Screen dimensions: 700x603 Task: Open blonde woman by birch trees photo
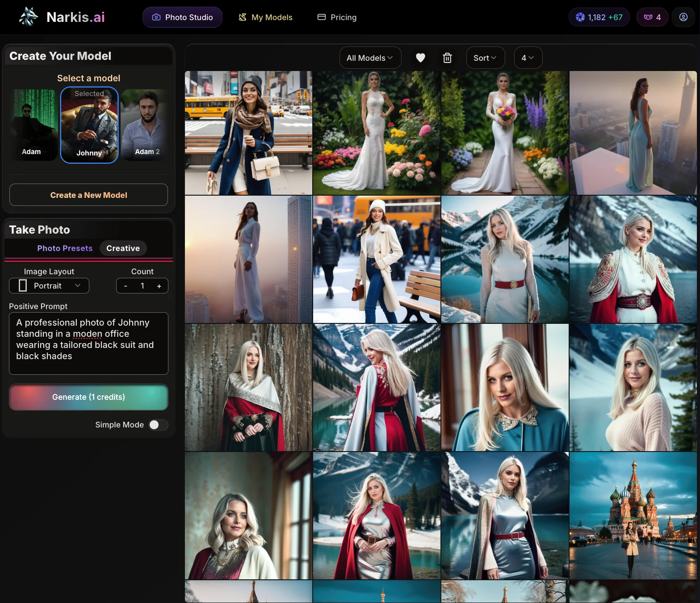[x=248, y=387]
